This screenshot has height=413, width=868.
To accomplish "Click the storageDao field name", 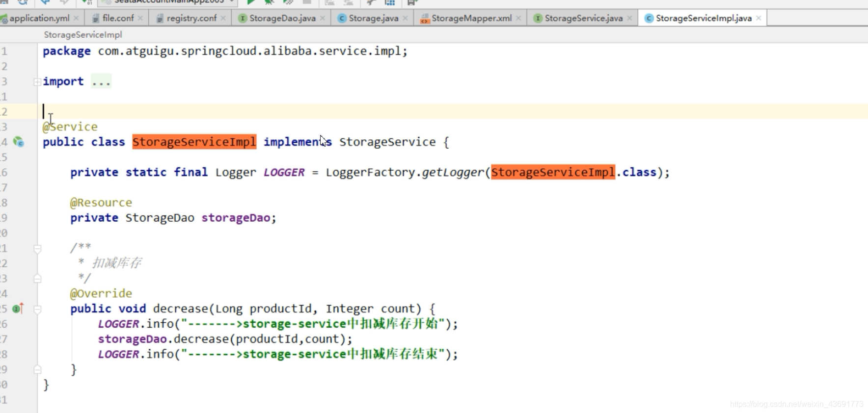I will coord(236,218).
